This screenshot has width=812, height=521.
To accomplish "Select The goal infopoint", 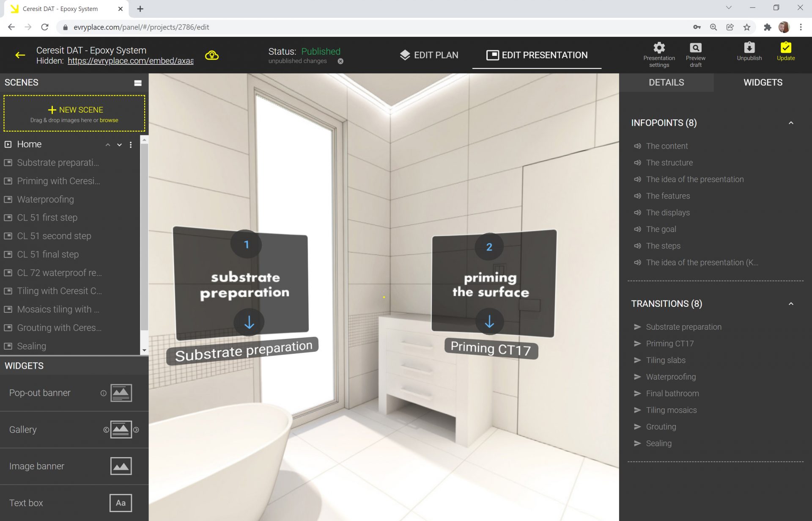I will 661,229.
